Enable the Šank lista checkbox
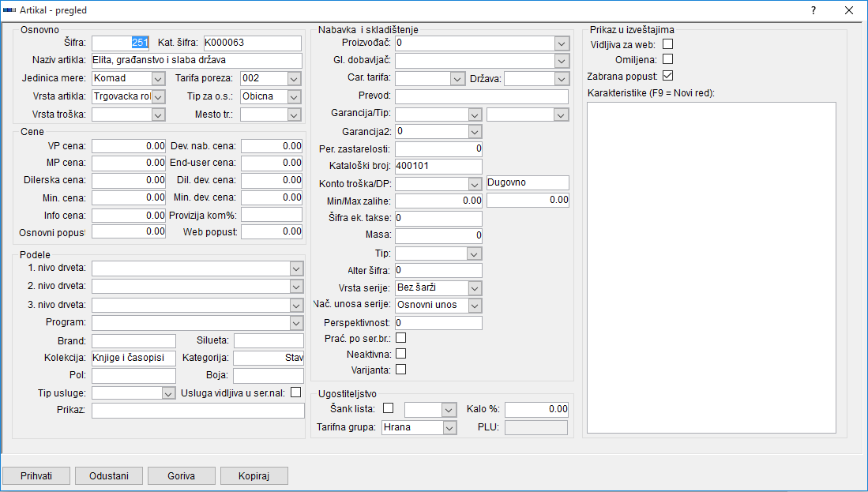The image size is (868, 492). [388, 408]
